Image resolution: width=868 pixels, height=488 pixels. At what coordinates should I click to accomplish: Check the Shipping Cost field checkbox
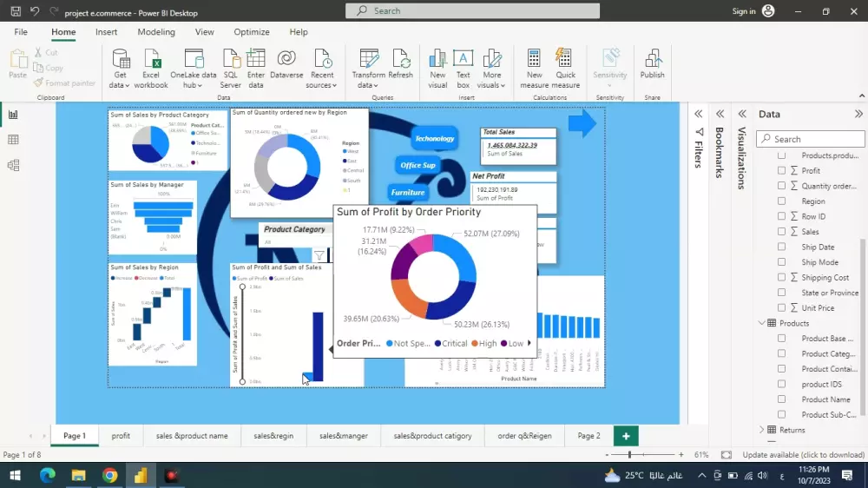(x=781, y=277)
